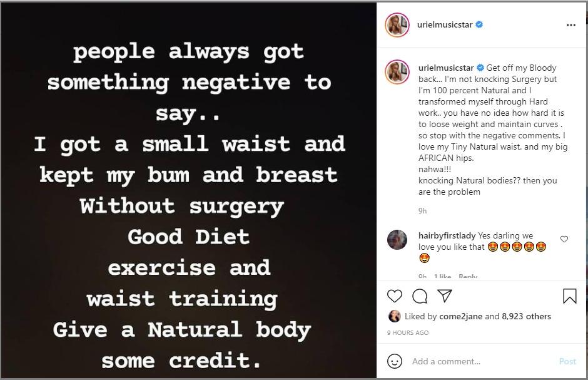
Task: Open urielmusicstar header profile picture
Action: click(397, 25)
